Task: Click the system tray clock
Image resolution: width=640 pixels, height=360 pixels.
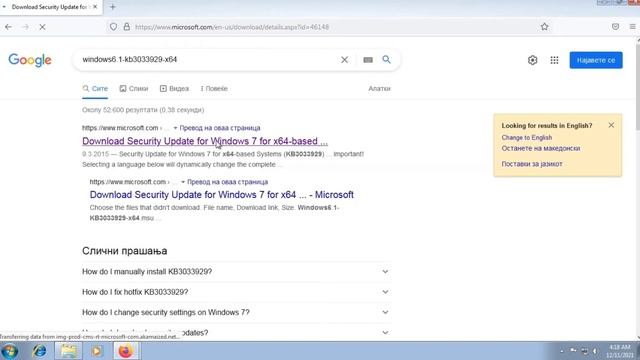Action: (x=620, y=351)
